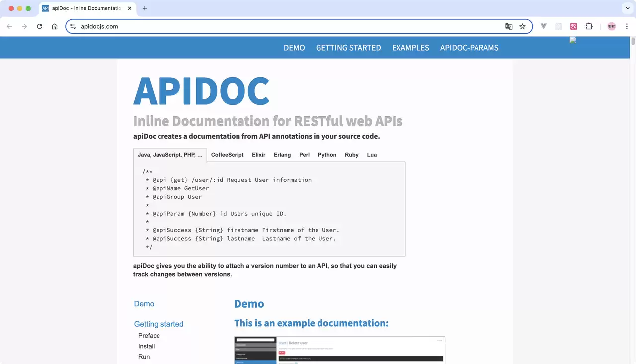Viewport: 636px width, 364px height.
Task: Expand the tab search dropdown arrow
Action: tap(627, 8)
